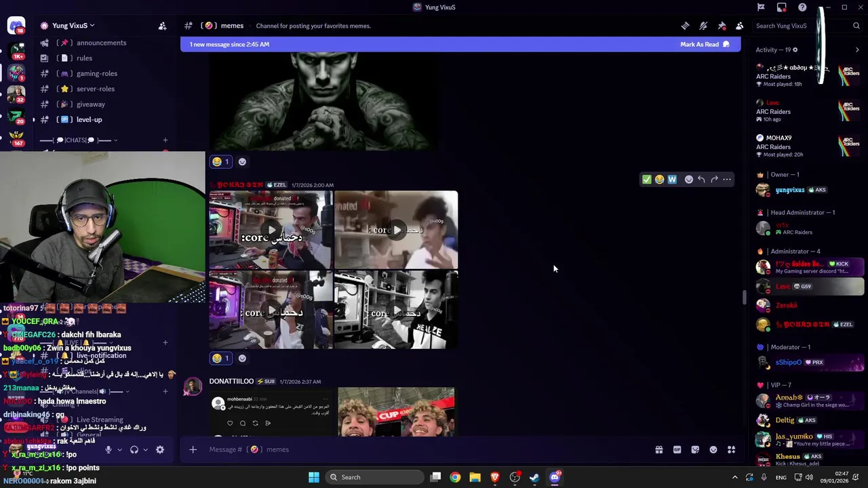The image size is (868, 488).
Task: Launch Chrome from the taskbar
Action: click(455, 477)
